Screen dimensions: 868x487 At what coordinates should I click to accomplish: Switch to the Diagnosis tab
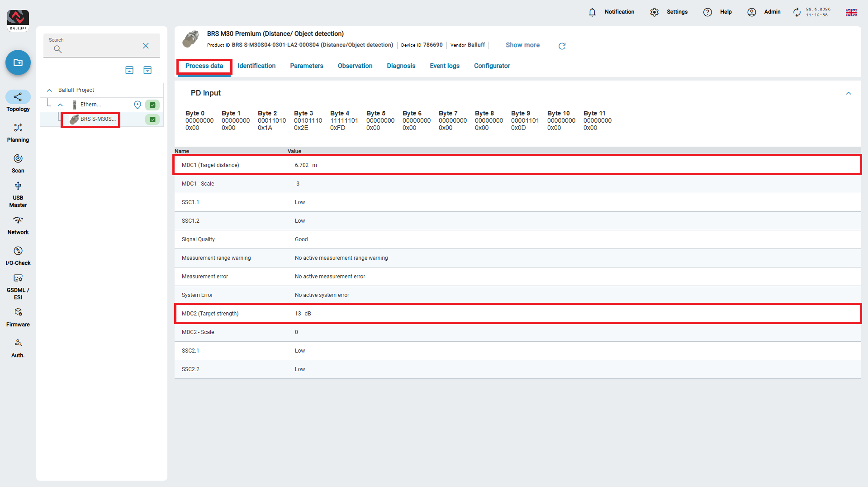(401, 66)
